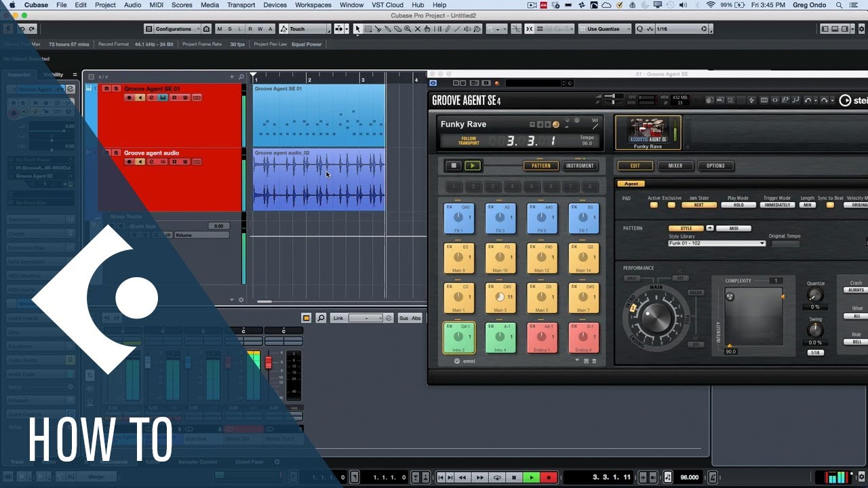868x488 pixels.
Task: Open the VST Cloud menu
Action: (387, 5)
